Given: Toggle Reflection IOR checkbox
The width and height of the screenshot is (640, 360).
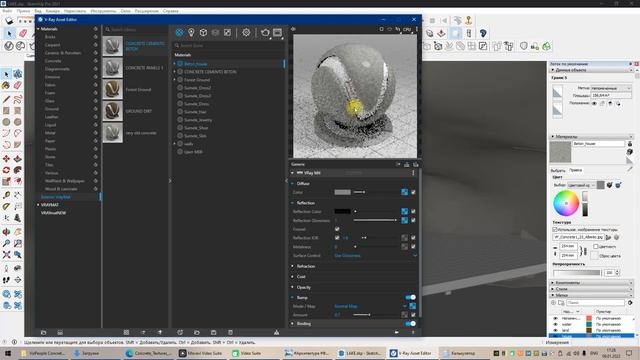Looking at the screenshot, I should (337, 238).
